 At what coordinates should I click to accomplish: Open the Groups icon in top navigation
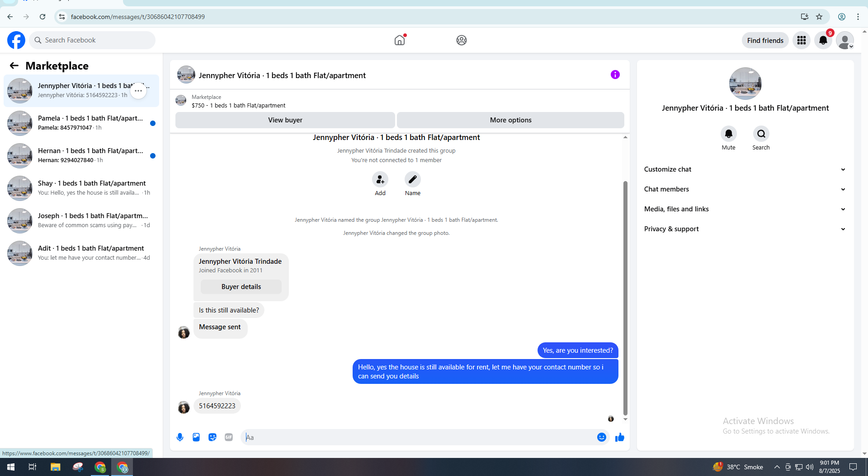(461, 40)
